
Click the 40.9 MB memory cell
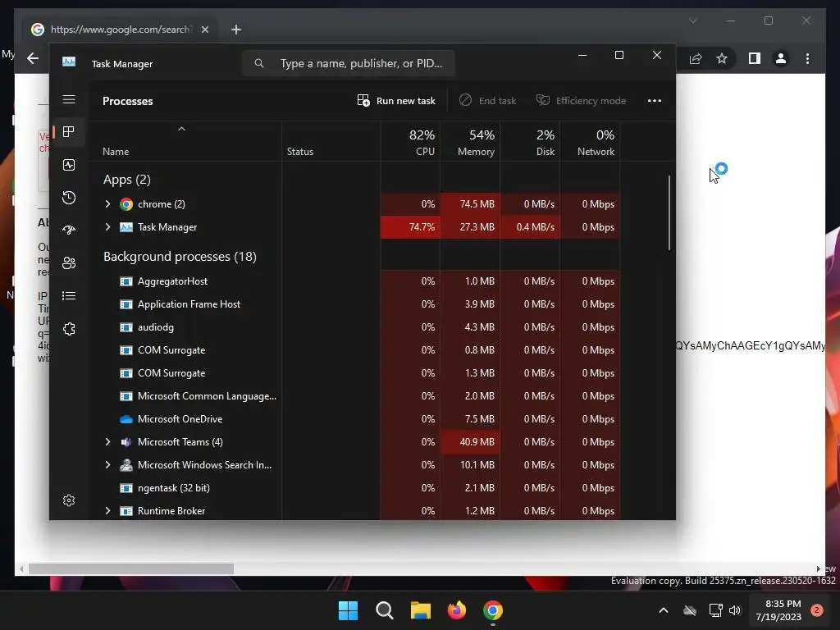[470, 442]
